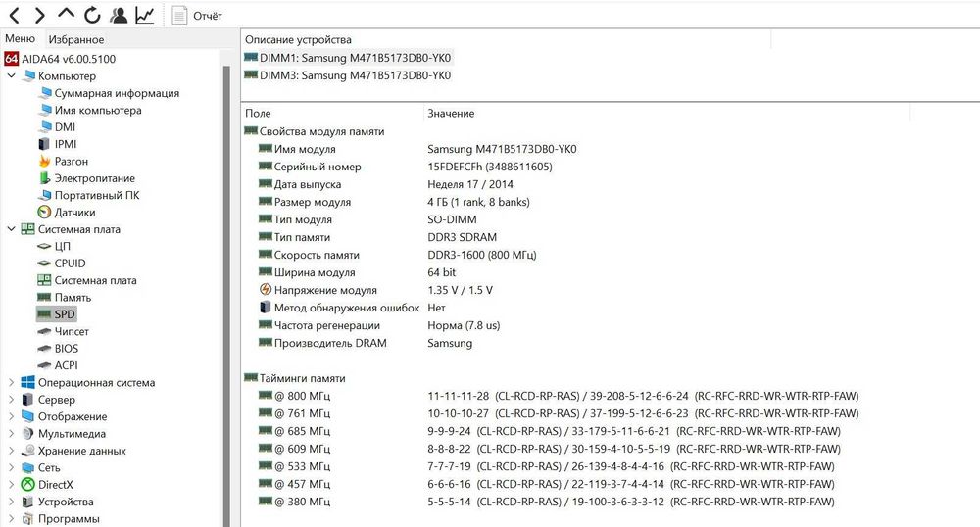Select the AIDA64 v6.00.5100 root node

pos(61,59)
